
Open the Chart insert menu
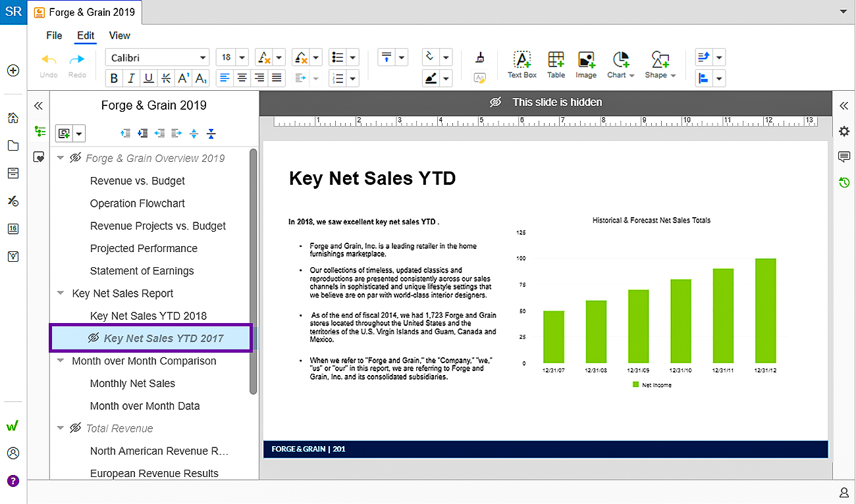pos(620,65)
